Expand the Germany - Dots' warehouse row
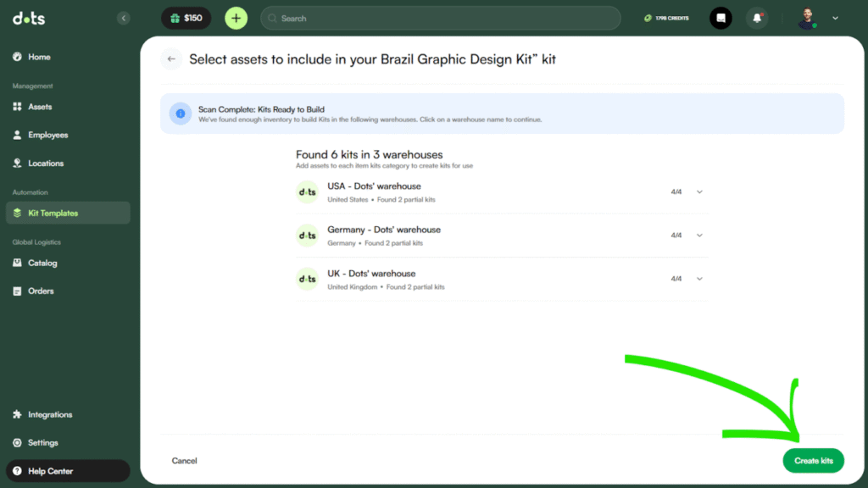Image resolution: width=868 pixels, height=488 pixels. [x=699, y=236]
